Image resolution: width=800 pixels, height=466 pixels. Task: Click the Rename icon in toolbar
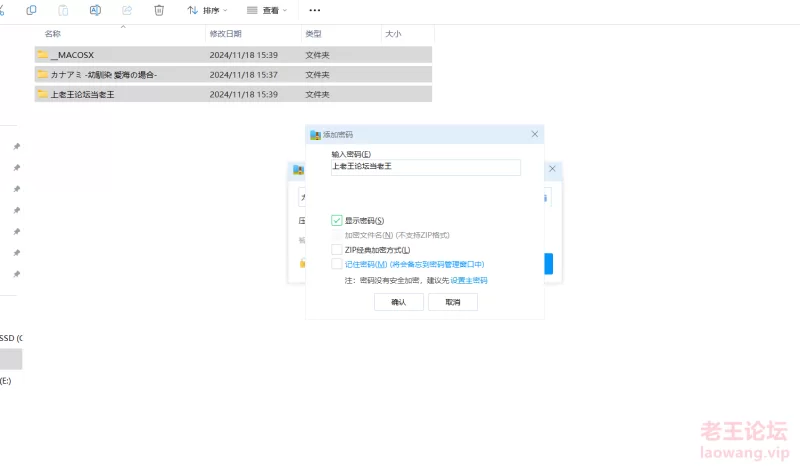(95, 10)
